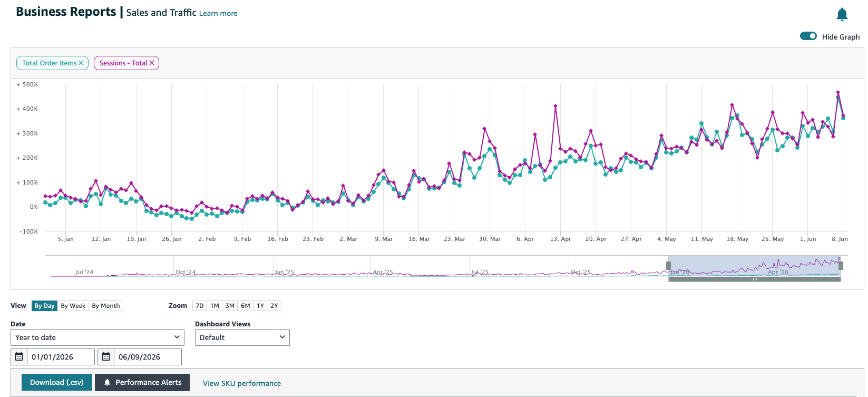This screenshot has width=868, height=397.
Task: Toggle the Hide Graph switch
Action: point(808,36)
